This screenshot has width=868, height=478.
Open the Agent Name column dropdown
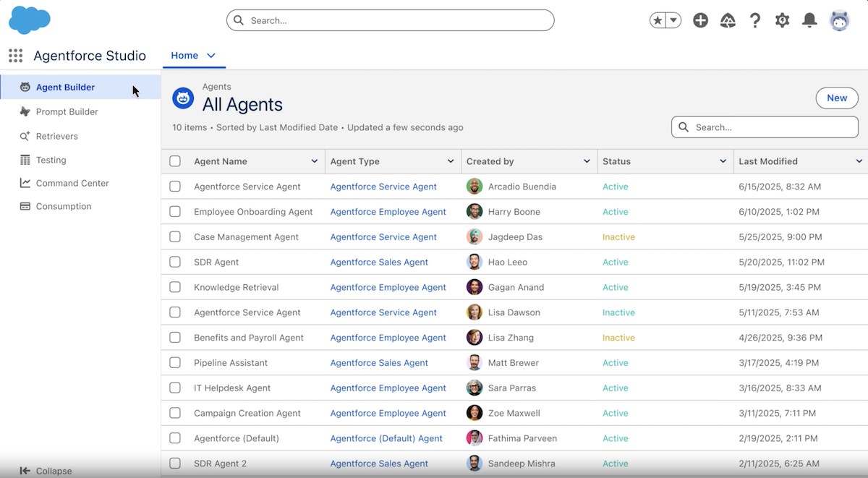click(x=315, y=161)
